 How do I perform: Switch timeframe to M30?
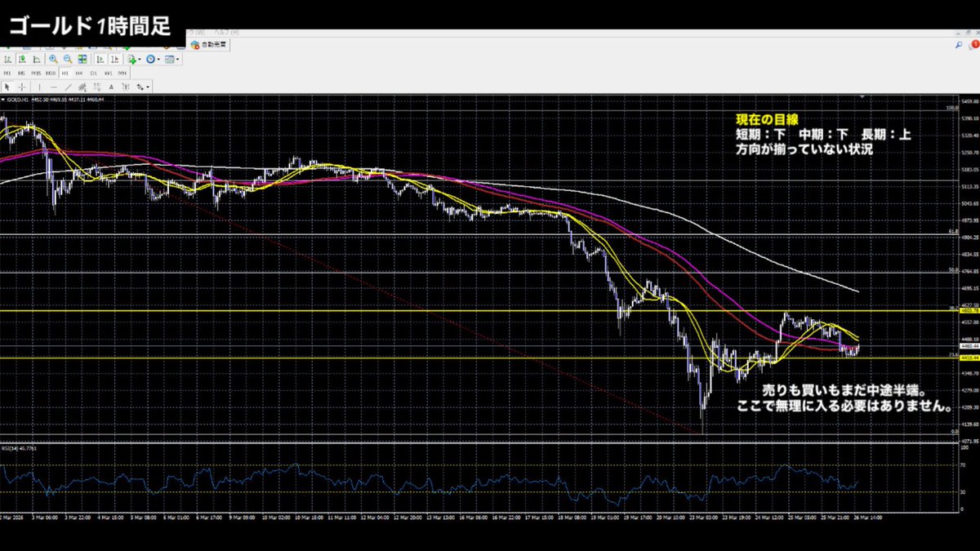(x=51, y=73)
